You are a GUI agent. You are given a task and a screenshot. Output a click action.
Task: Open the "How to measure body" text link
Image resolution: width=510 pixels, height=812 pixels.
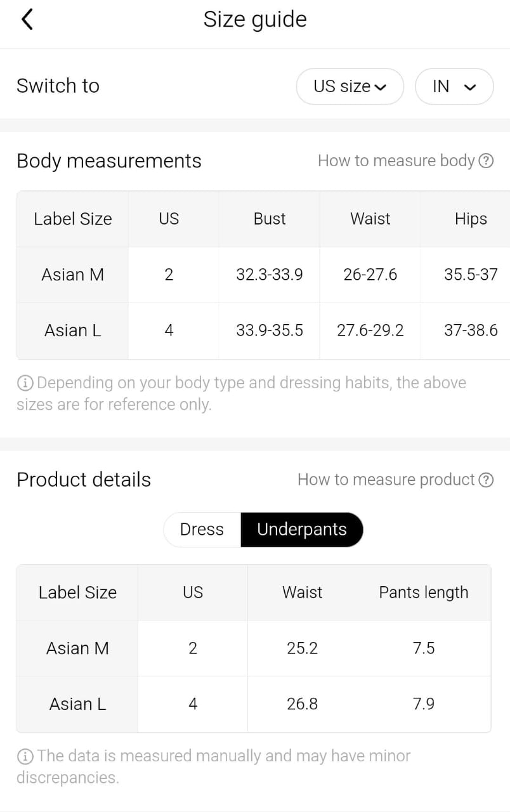pyautogui.click(x=396, y=160)
